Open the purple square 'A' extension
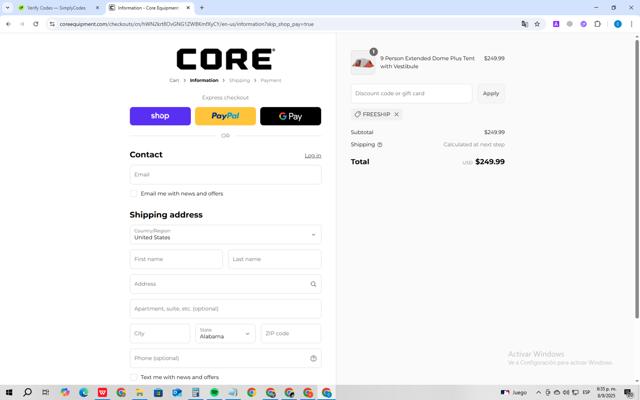640x400 pixels. click(556, 24)
